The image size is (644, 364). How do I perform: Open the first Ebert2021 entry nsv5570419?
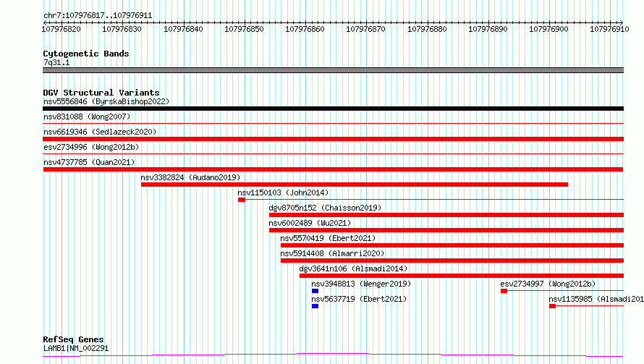click(x=328, y=238)
